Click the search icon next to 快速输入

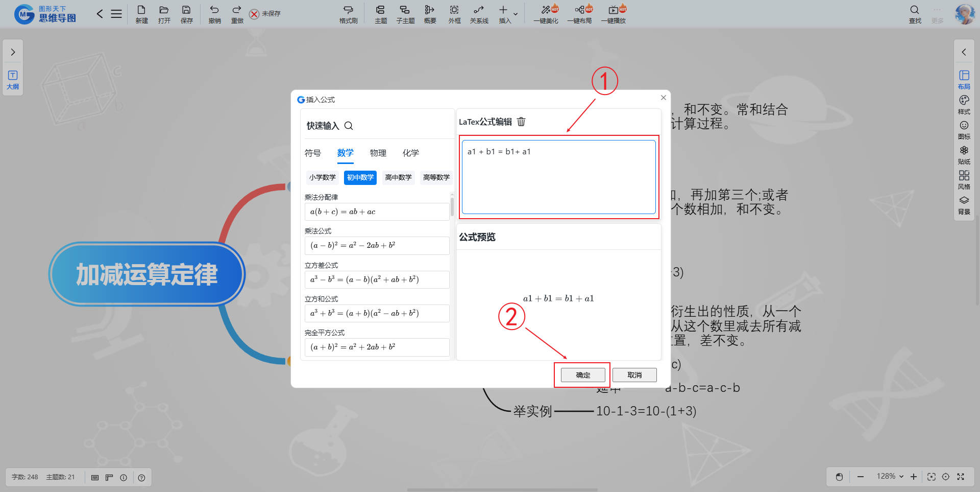pyautogui.click(x=349, y=126)
